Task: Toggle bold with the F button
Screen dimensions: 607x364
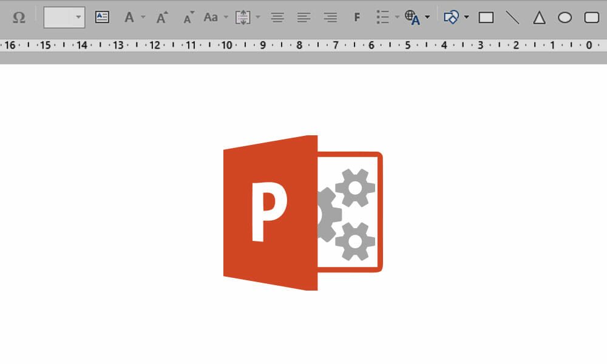Action: click(357, 18)
